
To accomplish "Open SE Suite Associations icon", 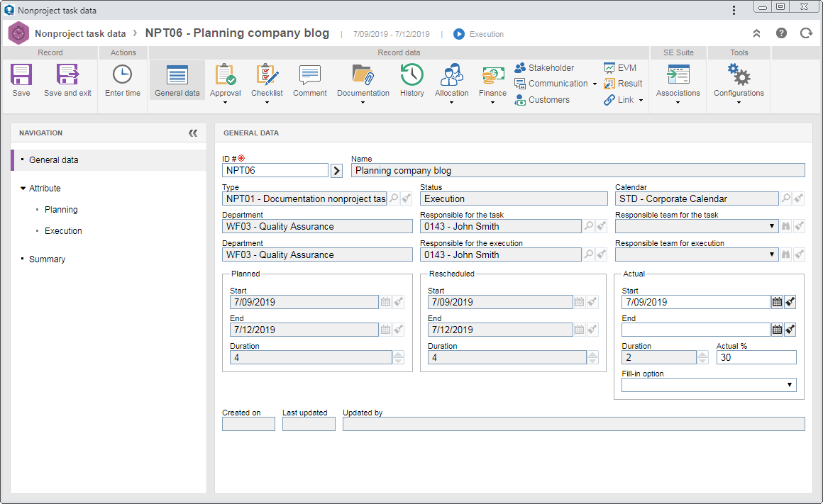I will 678,74.
